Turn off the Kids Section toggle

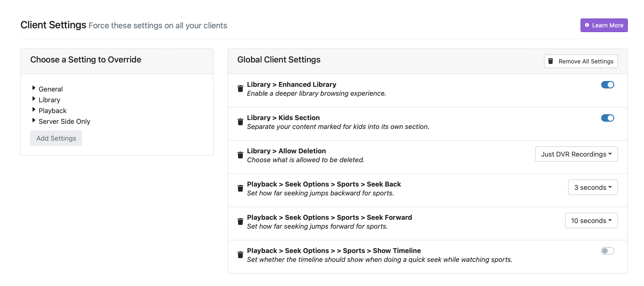[x=607, y=118]
